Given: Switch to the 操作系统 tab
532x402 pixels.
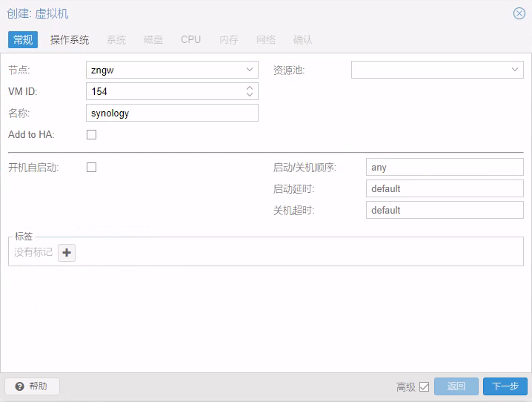Looking at the screenshot, I should click(x=70, y=39).
